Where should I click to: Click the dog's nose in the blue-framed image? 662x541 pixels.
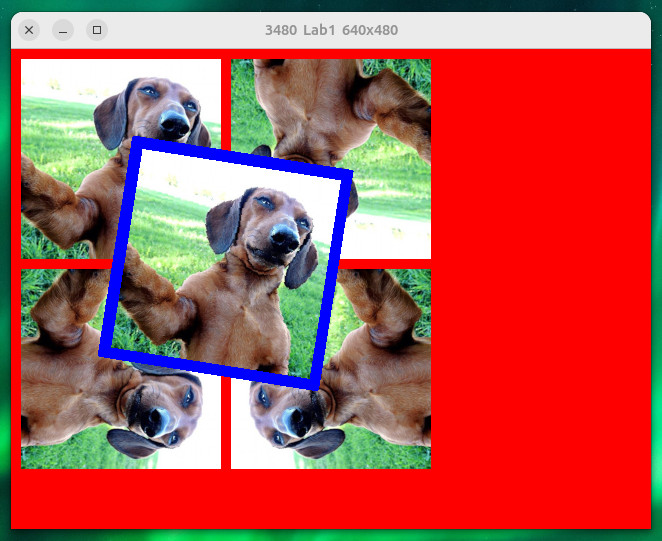click(283, 238)
